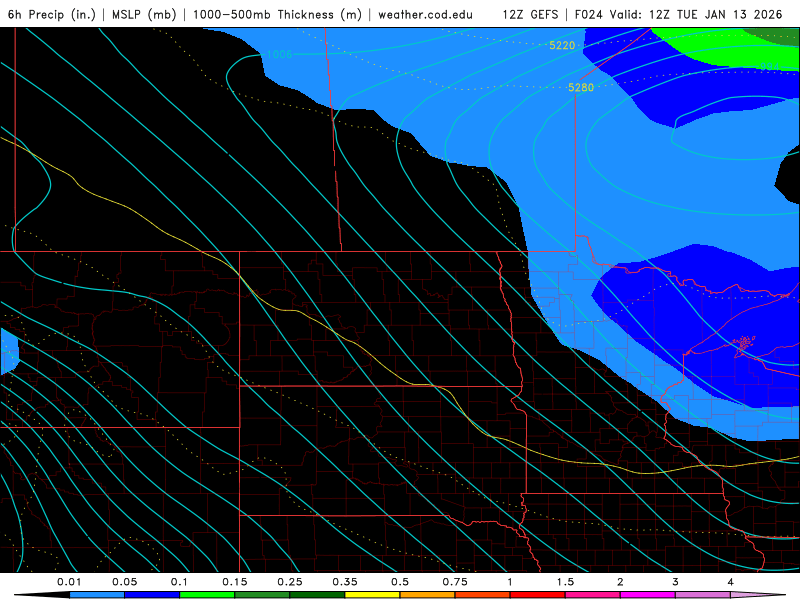Click the '0.25' legend value

click(x=290, y=582)
